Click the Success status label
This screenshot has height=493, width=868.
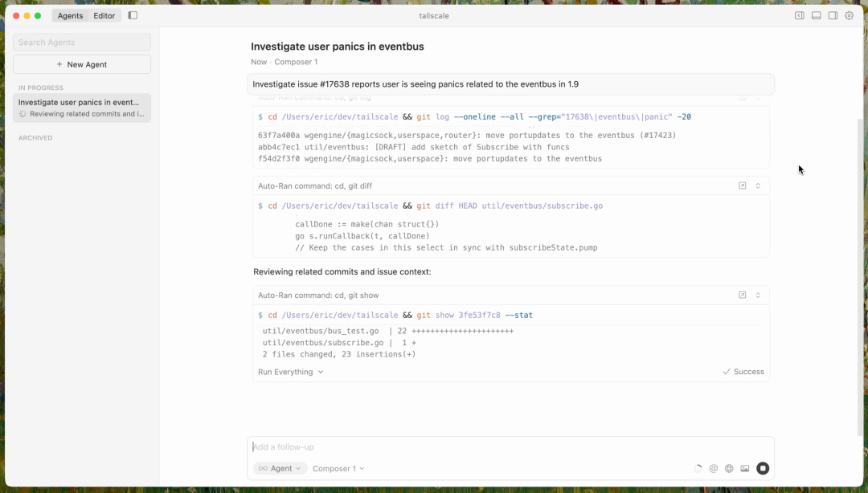click(743, 372)
